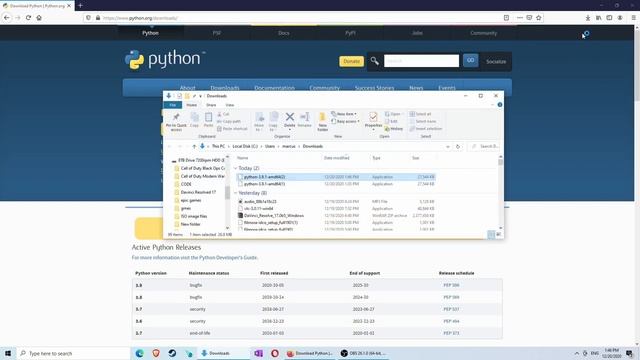Open the Docs tab on python.org top bar

[x=284, y=33]
